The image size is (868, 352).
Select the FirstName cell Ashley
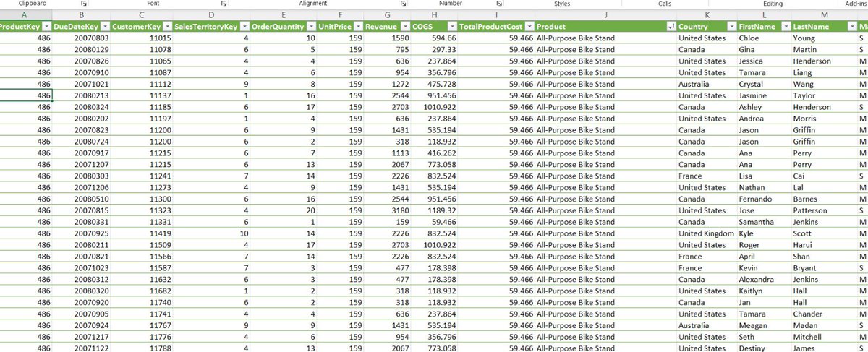pos(764,107)
